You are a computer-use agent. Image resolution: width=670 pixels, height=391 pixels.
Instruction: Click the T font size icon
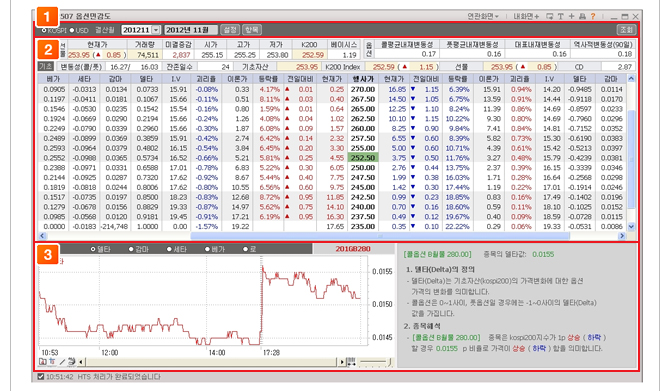(561, 16)
